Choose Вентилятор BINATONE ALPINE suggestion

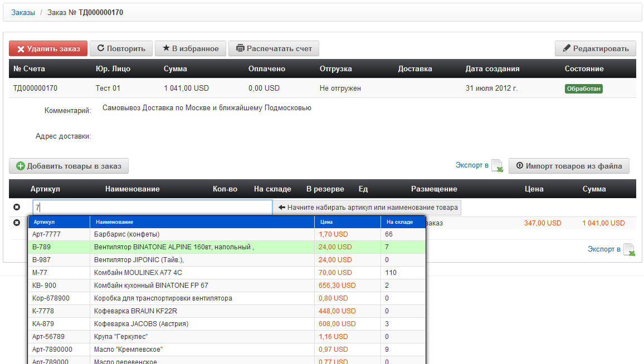click(x=174, y=247)
